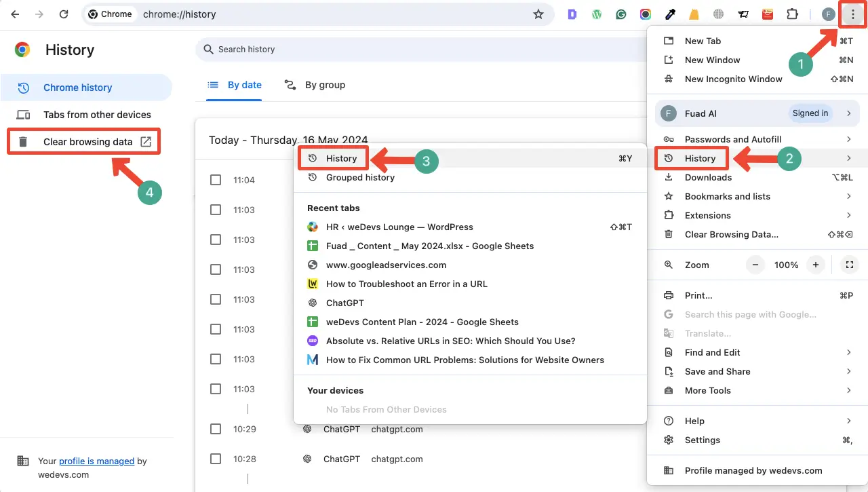Open Downloads from the Chrome menu
The height and width of the screenshot is (492, 868).
pos(757,177)
